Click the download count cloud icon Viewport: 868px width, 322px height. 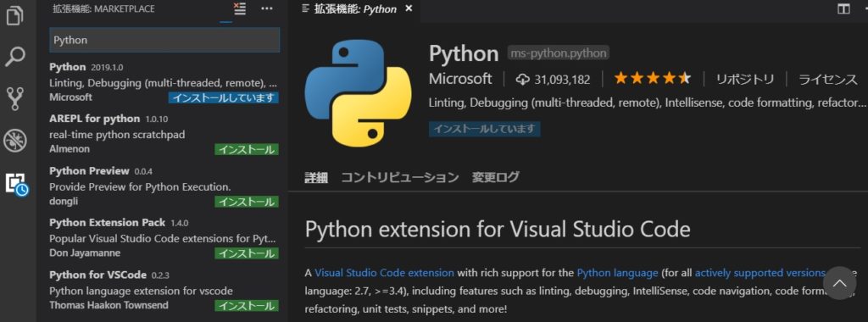pyautogui.click(x=522, y=80)
